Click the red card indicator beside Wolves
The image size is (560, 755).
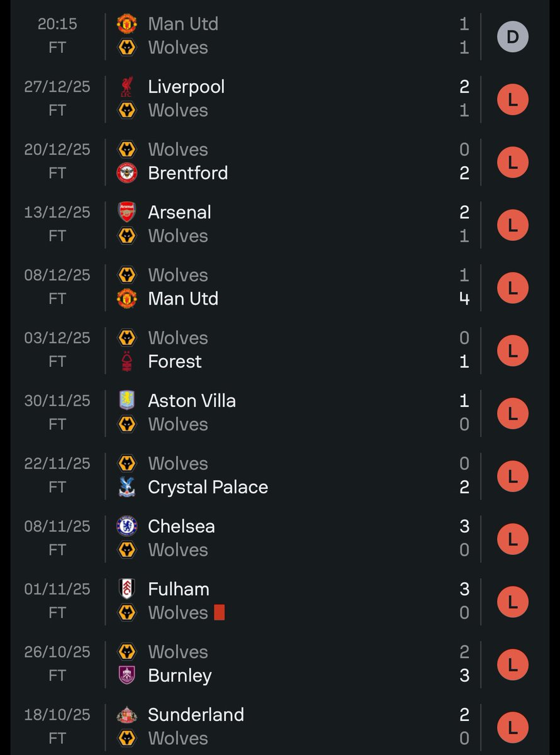pyautogui.click(x=219, y=613)
